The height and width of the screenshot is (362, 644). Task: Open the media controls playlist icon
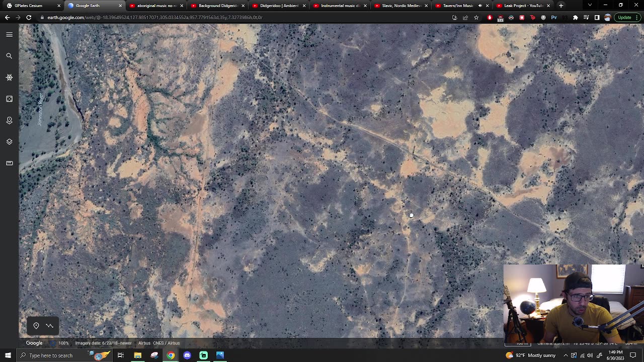[586, 18]
